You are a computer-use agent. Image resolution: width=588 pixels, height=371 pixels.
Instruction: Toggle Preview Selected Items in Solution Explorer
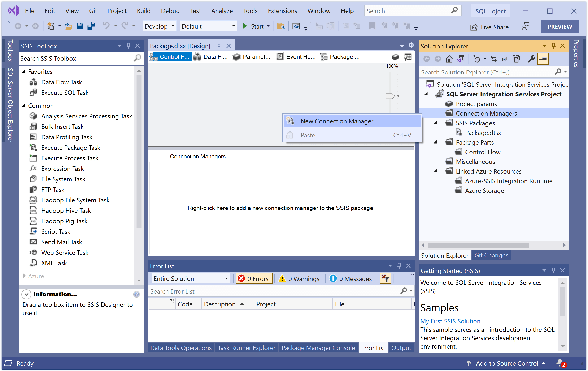pos(543,59)
